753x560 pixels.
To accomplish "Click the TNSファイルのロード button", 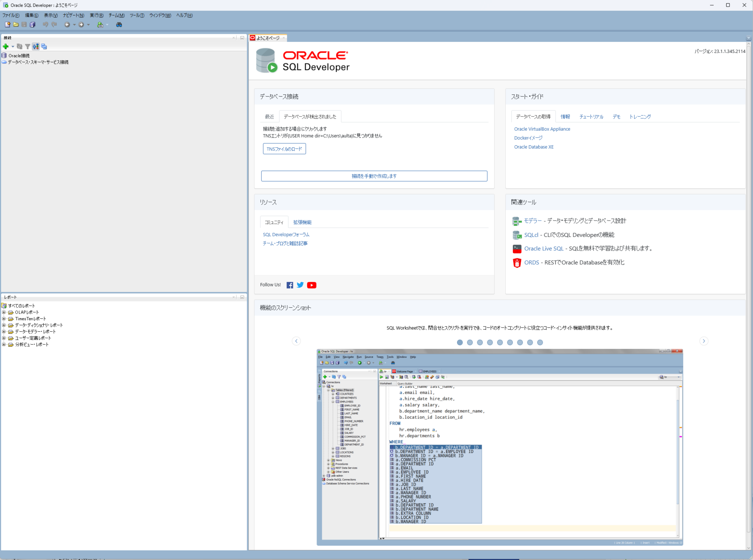I will pyautogui.click(x=284, y=149).
